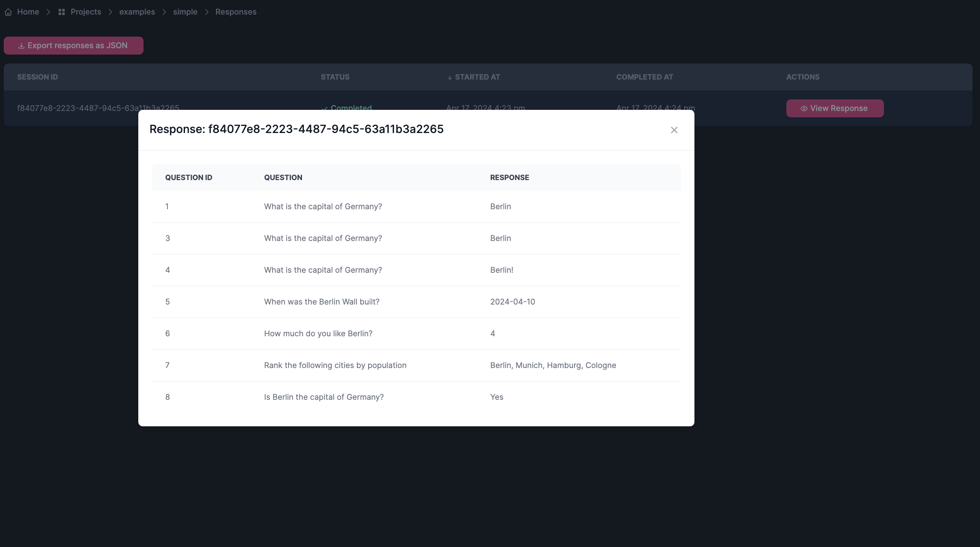Click the Actions column header
The width and height of the screenshot is (980, 547).
click(803, 77)
